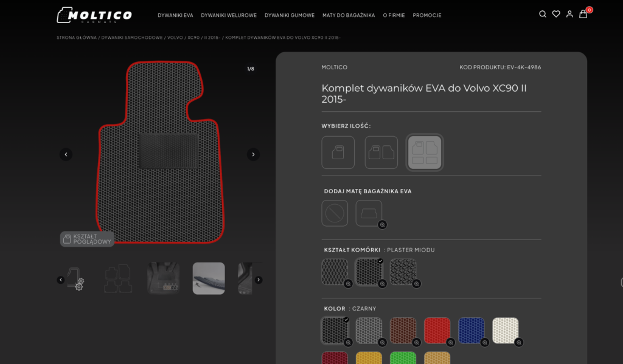Go to Dywaniki Samochodowe breadcrumb
Image resolution: width=623 pixels, height=364 pixels.
click(132, 38)
